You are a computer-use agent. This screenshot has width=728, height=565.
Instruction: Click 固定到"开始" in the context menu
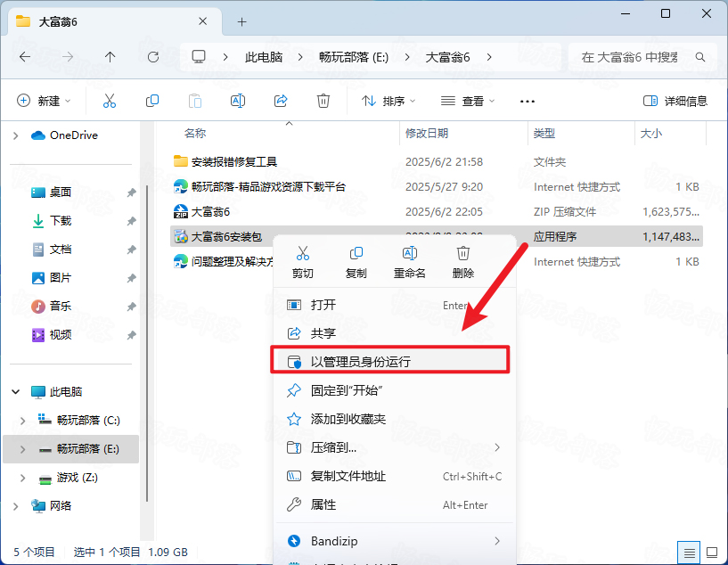(395, 390)
